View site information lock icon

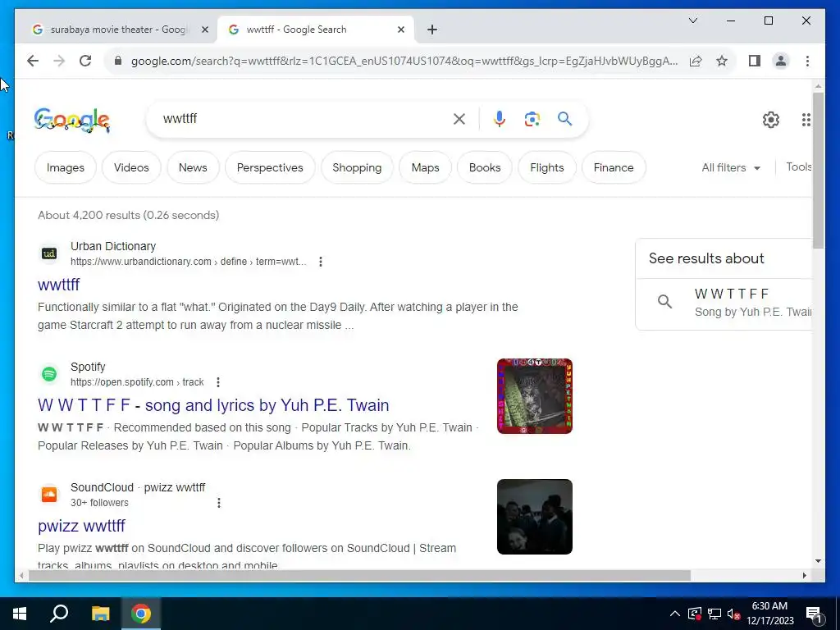click(118, 61)
